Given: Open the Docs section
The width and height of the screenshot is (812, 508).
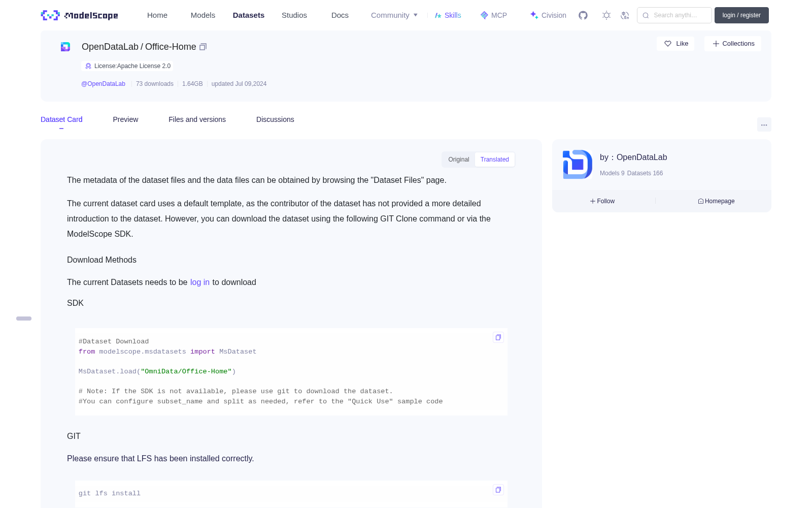Looking at the screenshot, I should click(340, 15).
